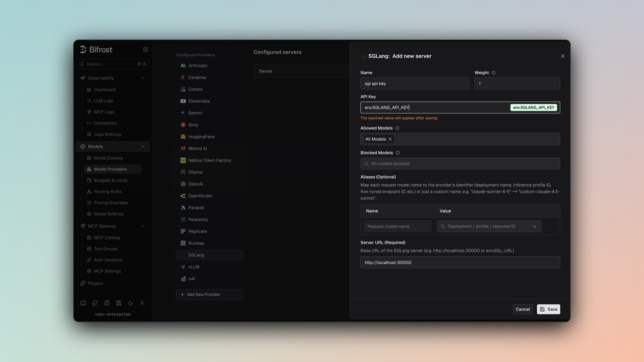The width and height of the screenshot is (644, 362).
Task: Collapse the Models section chevron
Action: click(x=143, y=146)
